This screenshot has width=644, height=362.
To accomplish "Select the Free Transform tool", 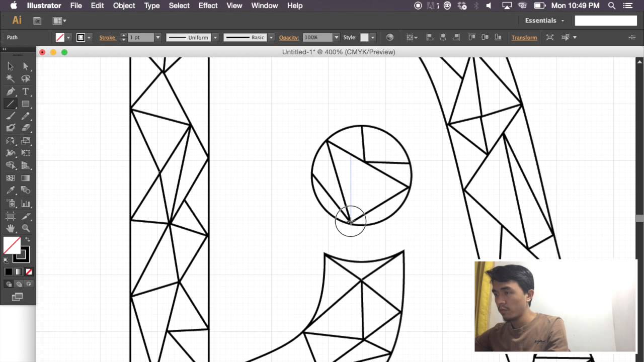I will click(26, 153).
